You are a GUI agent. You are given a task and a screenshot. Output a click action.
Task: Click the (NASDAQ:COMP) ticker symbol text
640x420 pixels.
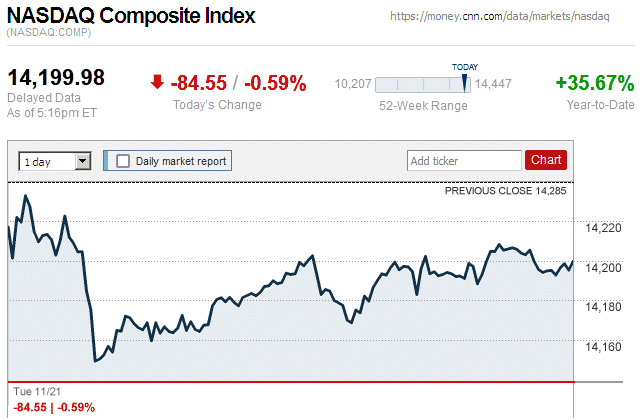click(48, 34)
